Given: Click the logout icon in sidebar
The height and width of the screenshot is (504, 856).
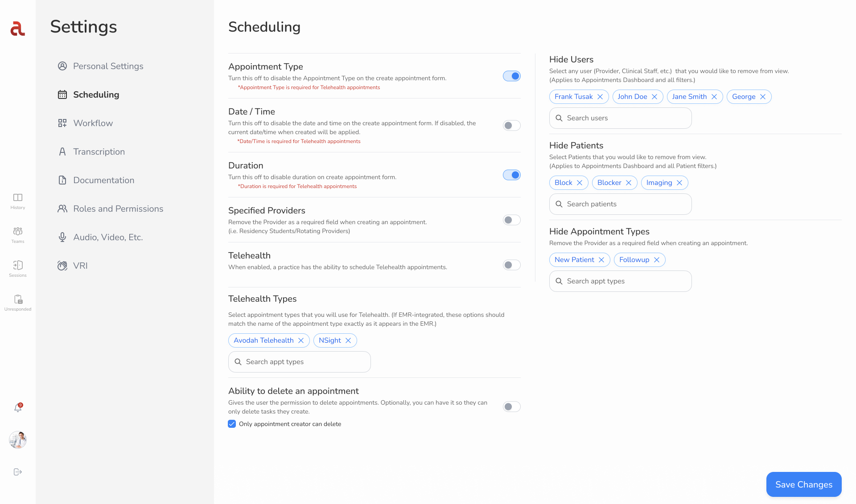Looking at the screenshot, I should (x=18, y=472).
